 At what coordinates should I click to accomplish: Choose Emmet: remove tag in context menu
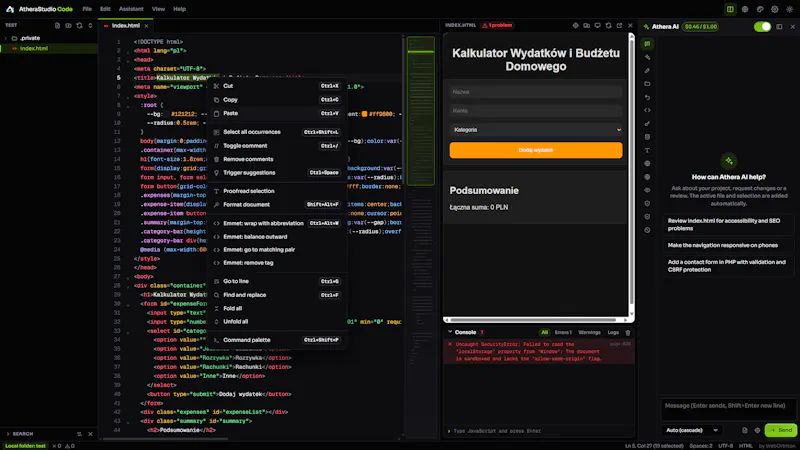pos(277,263)
